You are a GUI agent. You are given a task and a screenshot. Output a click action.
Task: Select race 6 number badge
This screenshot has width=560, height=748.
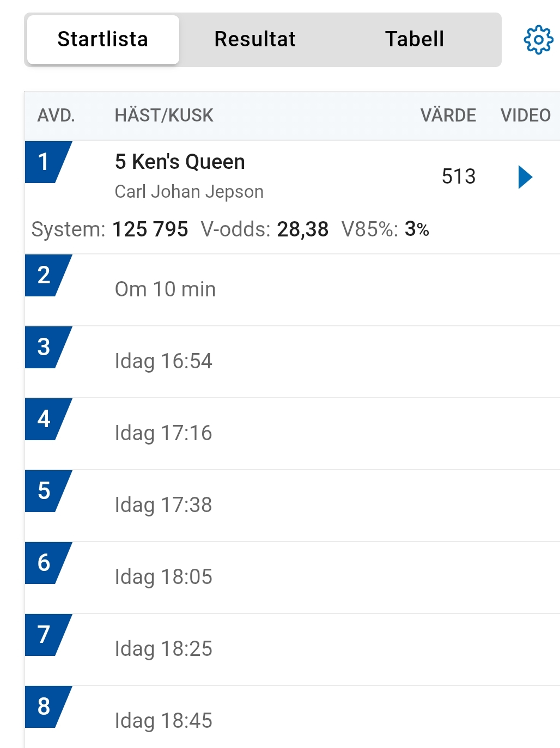pyautogui.click(x=45, y=563)
